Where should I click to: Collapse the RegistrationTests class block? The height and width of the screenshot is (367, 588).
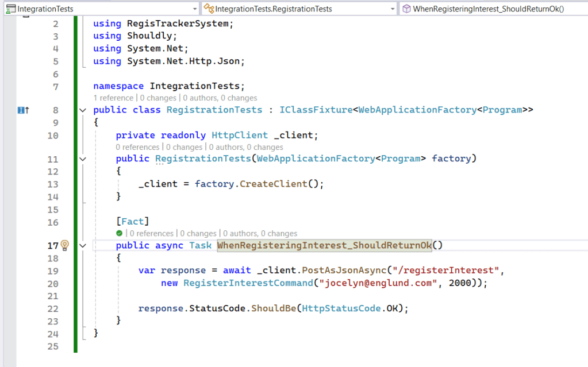82,110
